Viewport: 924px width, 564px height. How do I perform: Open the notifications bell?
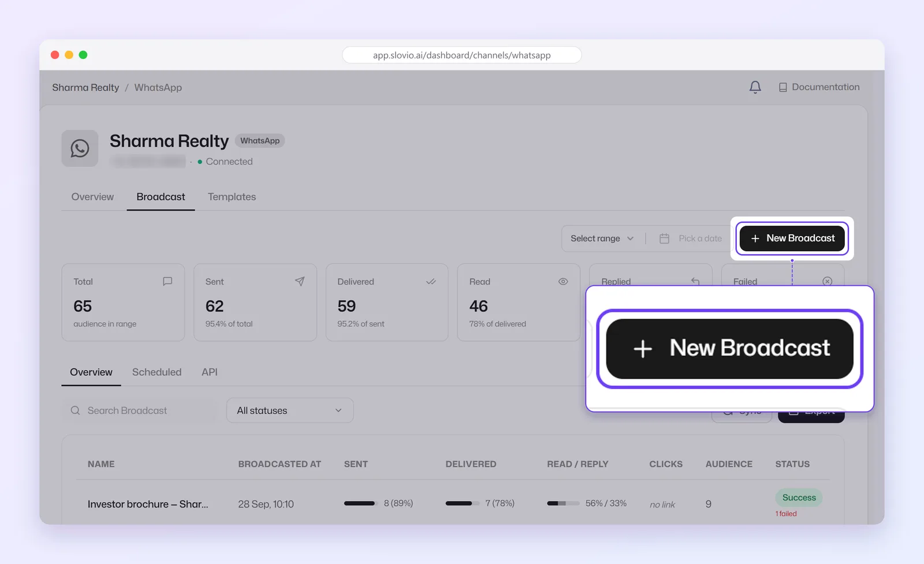pyautogui.click(x=755, y=87)
